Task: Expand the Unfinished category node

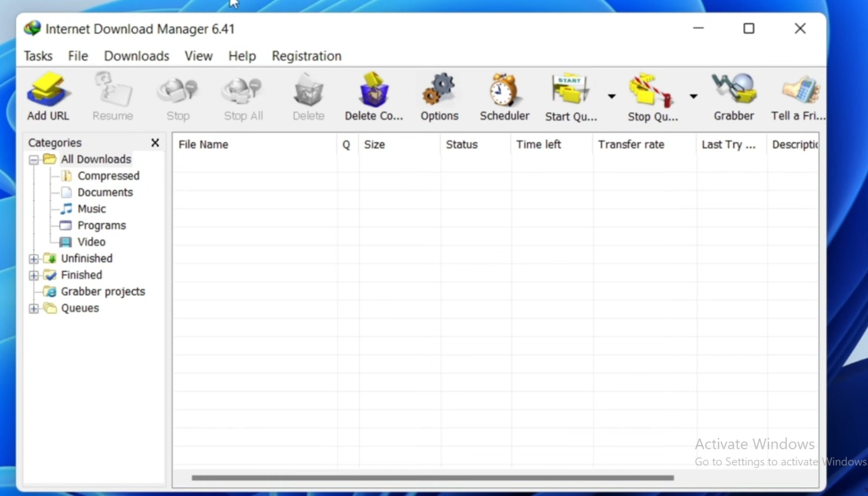Action: click(x=34, y=259)
